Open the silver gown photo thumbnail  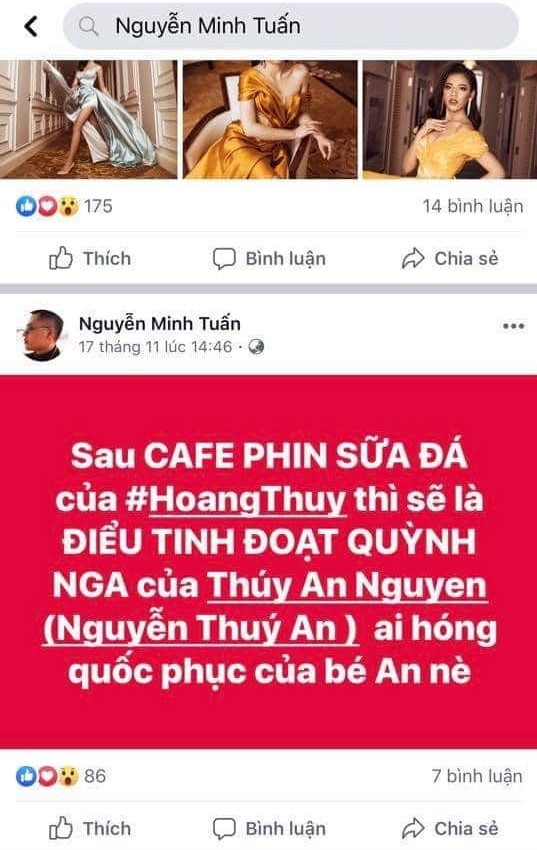88,119
